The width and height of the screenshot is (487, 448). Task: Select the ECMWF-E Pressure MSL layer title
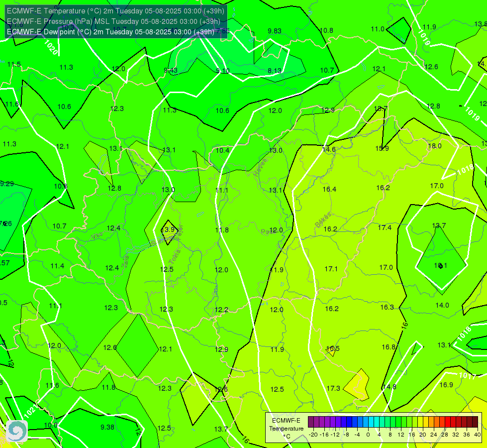[x=113, y=21]
